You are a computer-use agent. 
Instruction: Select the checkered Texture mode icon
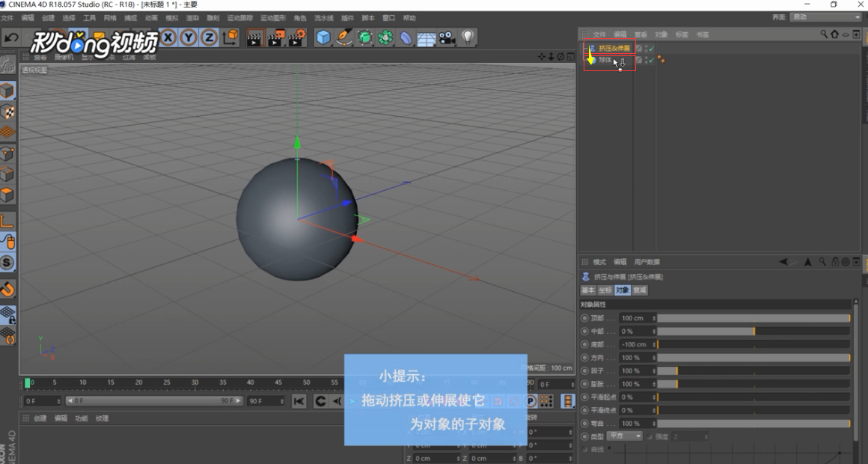click(x=7, y=112)
